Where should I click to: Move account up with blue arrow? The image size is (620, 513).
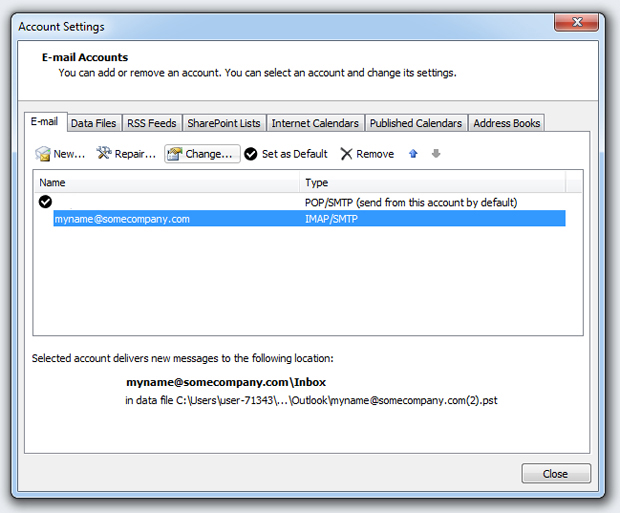pyautogui.click(x=415, y=154)
